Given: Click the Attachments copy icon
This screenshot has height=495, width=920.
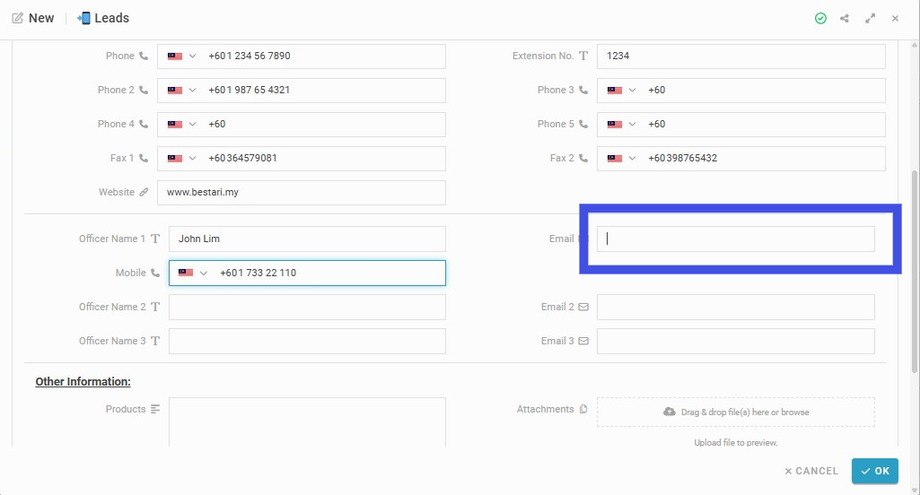Looking at the screenshot, I should (584, 409).
